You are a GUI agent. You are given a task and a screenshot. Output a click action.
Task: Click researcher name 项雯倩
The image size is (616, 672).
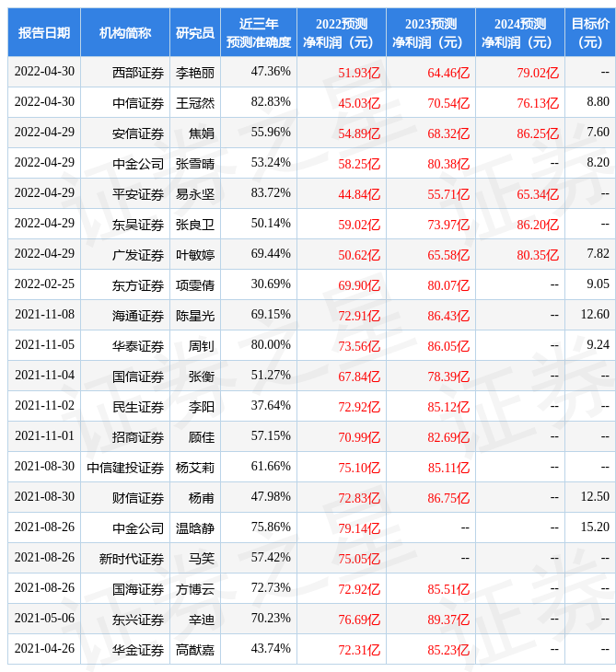(195, 285)
